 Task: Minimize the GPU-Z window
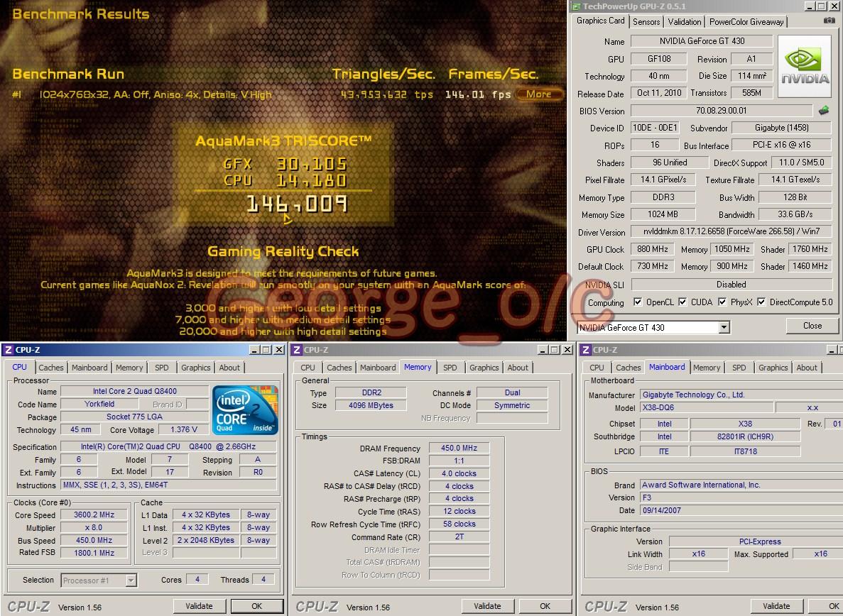810,6
